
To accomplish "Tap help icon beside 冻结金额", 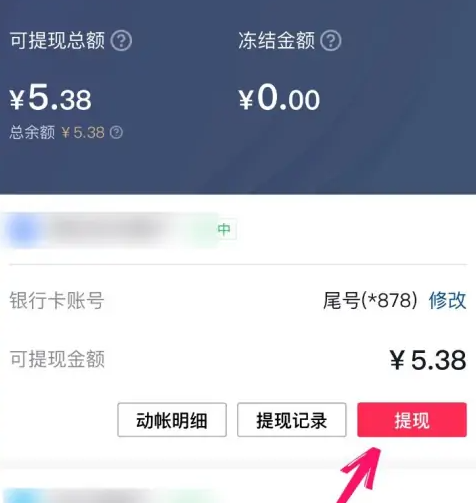I will tap(331, 41).
